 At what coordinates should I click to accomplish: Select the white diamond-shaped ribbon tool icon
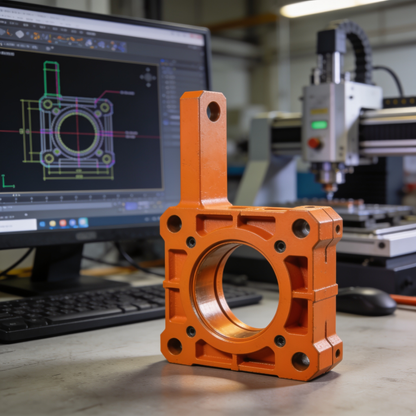(x=19, y=34)
